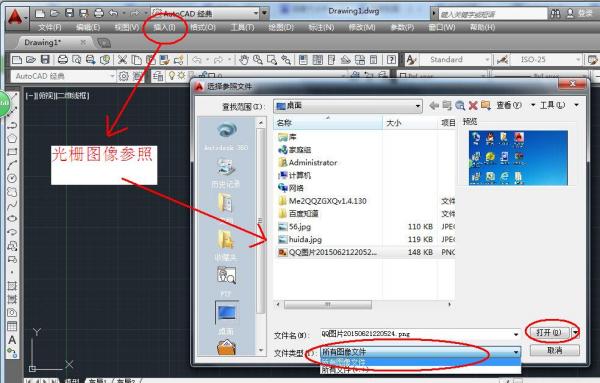This screenshot has height=383, width=600.
Task: Go back using dialog's left arrow icon
Action: 434,106
